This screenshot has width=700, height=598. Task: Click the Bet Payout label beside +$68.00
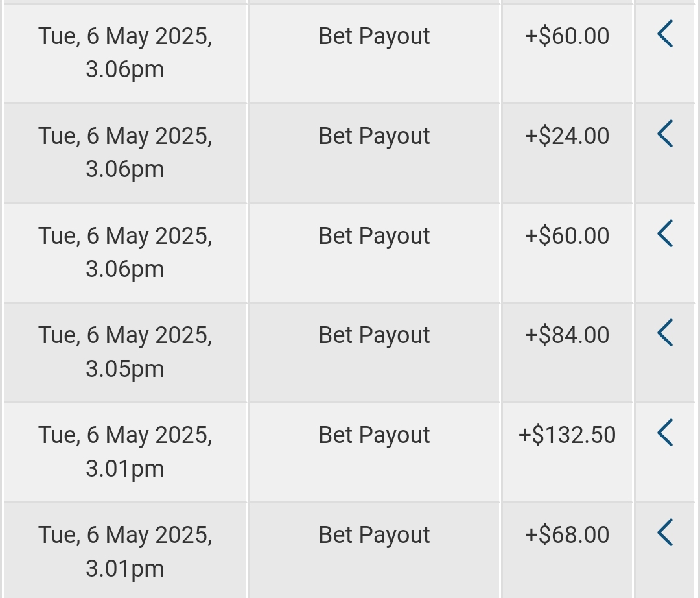pyautogui.click(x=374, y=535)
